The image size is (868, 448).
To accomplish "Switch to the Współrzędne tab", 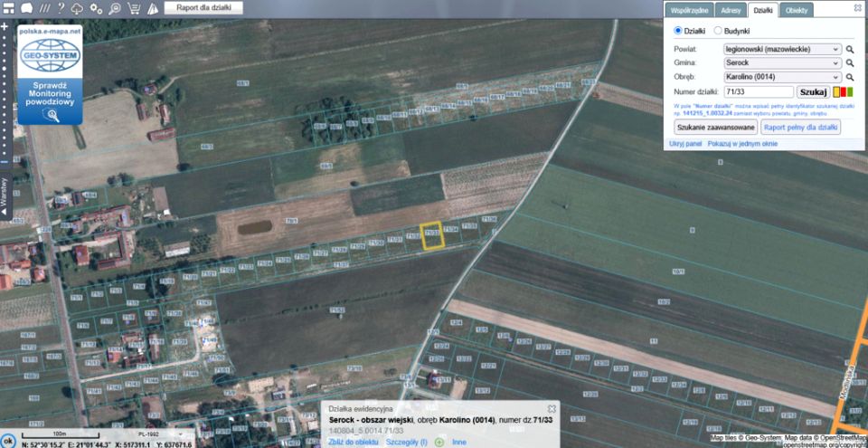I will coord(689,10).
